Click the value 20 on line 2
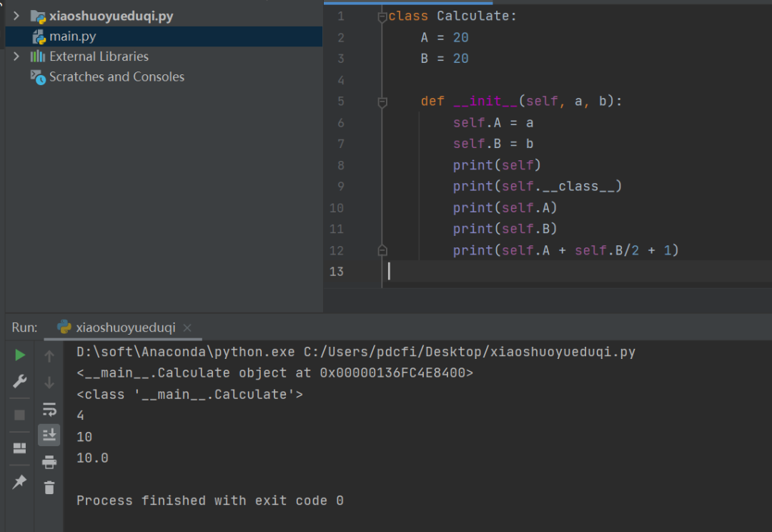 click(461, 37)
